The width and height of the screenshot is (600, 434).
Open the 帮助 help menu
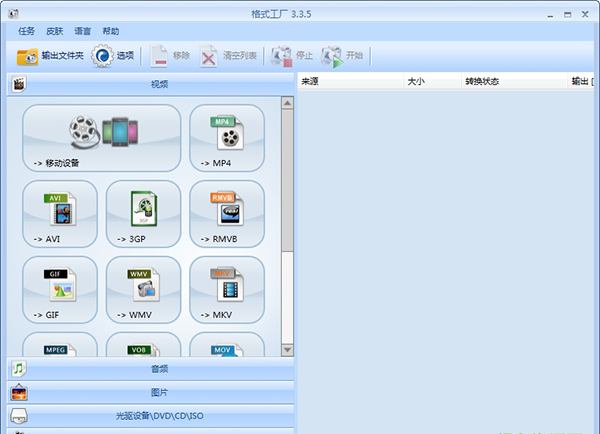coord(111,31)
